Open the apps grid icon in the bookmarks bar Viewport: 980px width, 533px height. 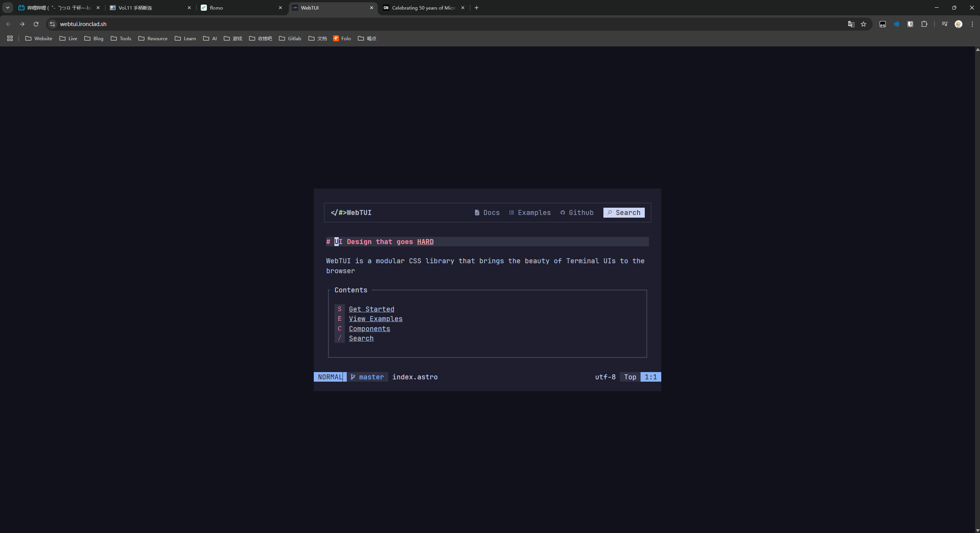(10, 38)
